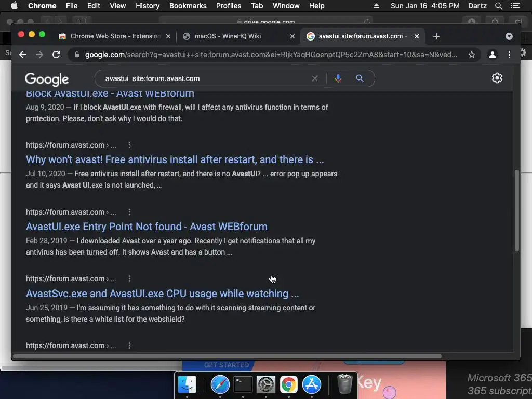Image resolution: width=532 pixels, height=399 pixels.
Task: Open options menu for 'AvastSvc.exe' CPU result
Action: point(129,278)
